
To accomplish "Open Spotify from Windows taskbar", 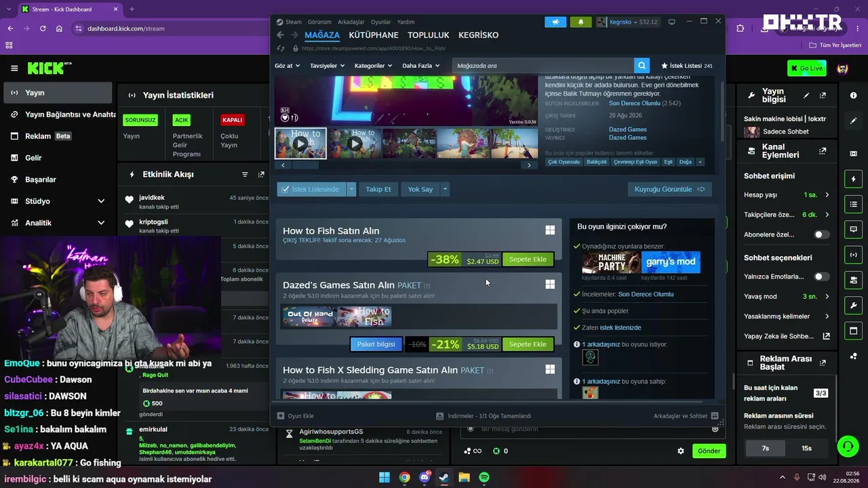I will tap(484, 477).
